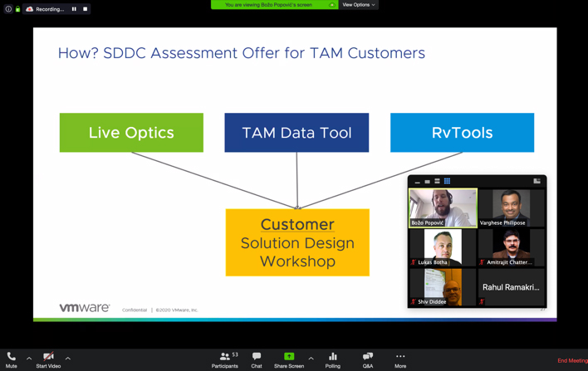Expand the Share Screen options arrow
The image size is (588, 371).
311,359
